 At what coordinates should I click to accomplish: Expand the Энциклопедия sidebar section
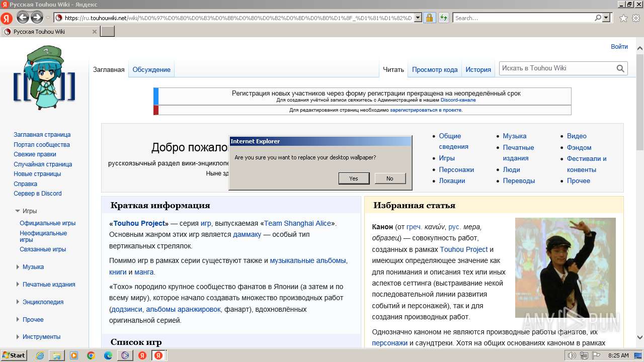(x=18, y=302)
